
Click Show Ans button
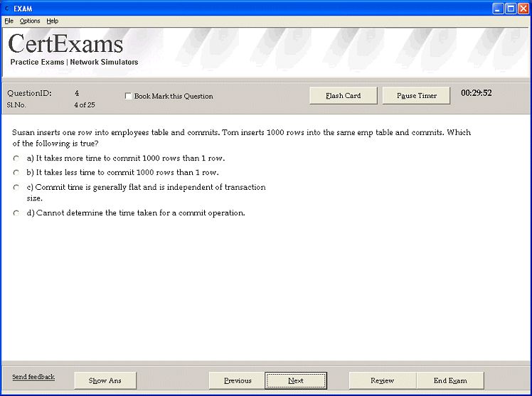pos(105,380)
